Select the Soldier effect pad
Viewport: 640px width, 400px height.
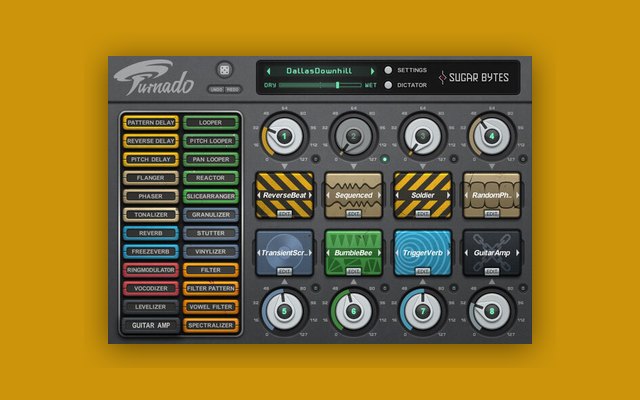coord(422,195)
